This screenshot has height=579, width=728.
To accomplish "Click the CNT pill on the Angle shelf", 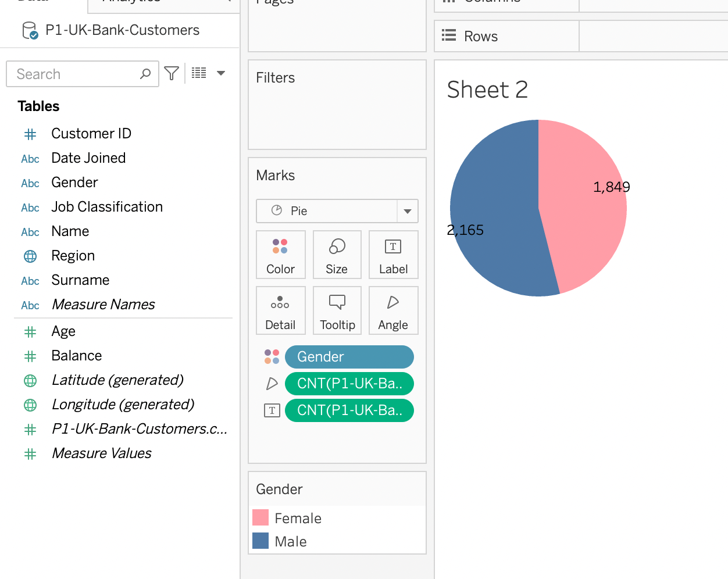I will [x=349, y=384].
